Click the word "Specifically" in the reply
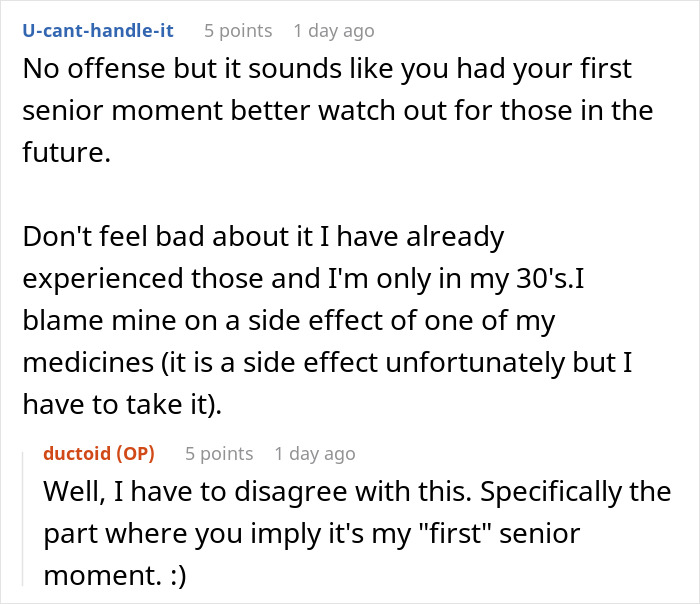700x604 pixels. (x=551, y=492)
